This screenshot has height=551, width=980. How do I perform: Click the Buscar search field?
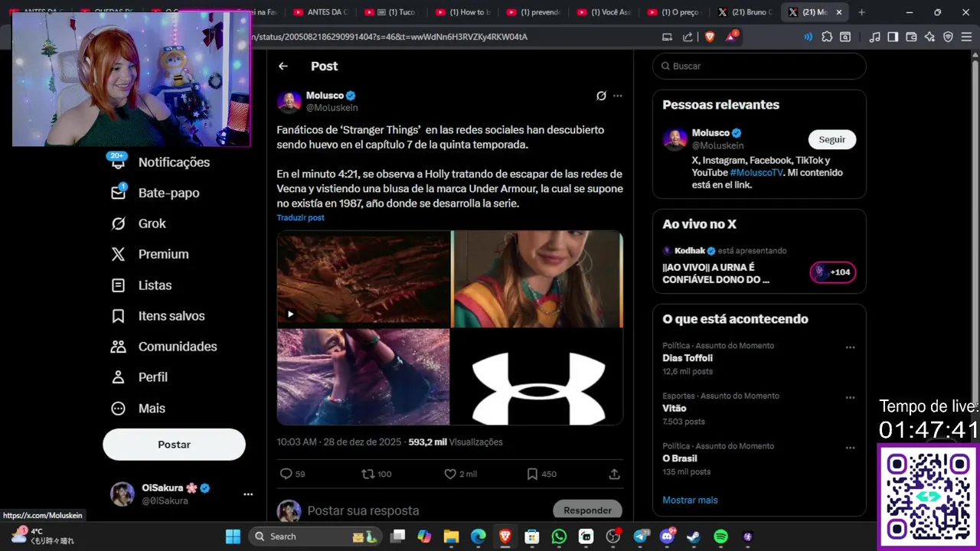tap(759, 66)
